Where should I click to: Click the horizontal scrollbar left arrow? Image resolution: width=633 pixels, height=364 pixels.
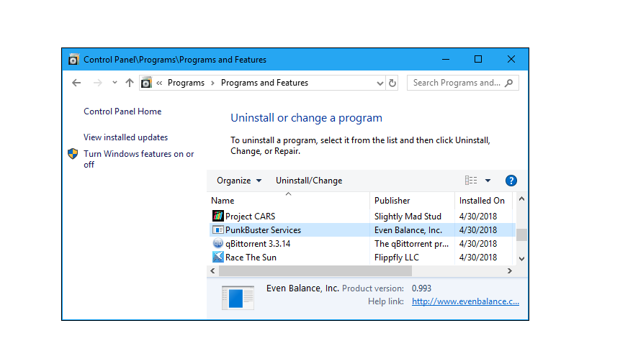[212, 271]
